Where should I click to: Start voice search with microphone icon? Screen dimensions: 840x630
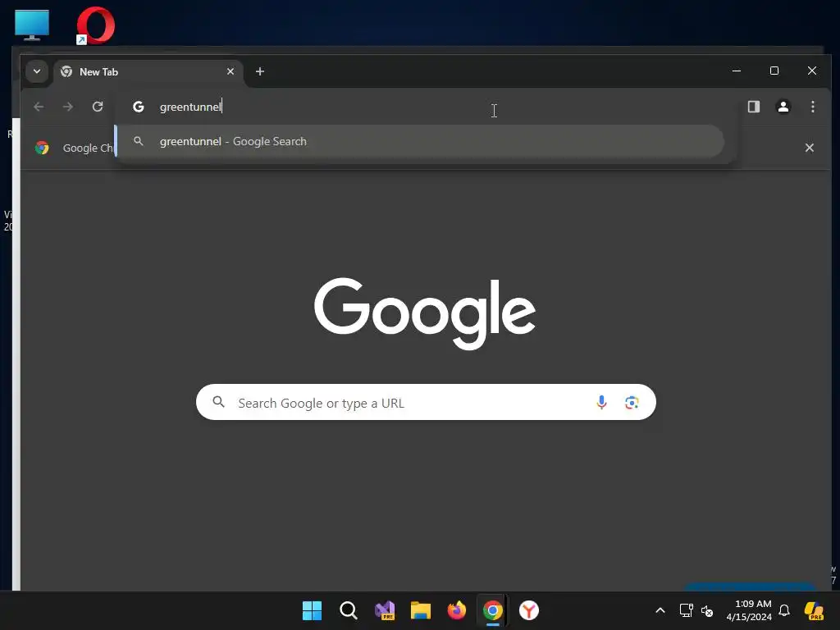point(601,402)
